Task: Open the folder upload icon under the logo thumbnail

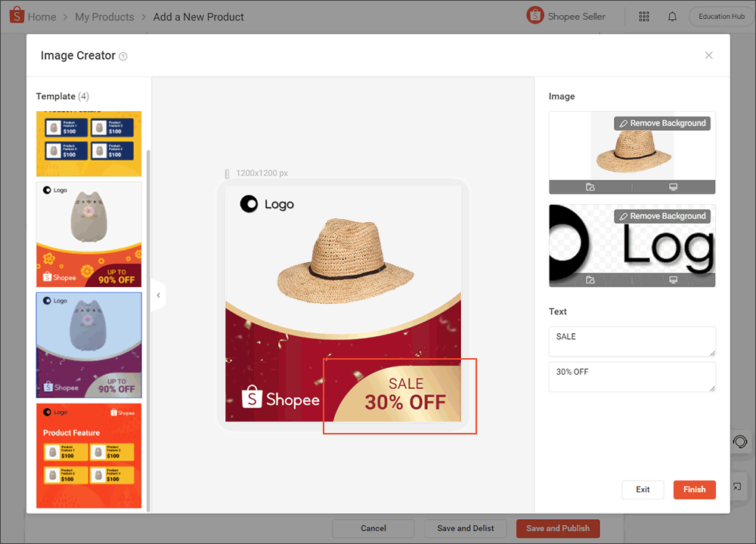Action: tap(590, 280)
